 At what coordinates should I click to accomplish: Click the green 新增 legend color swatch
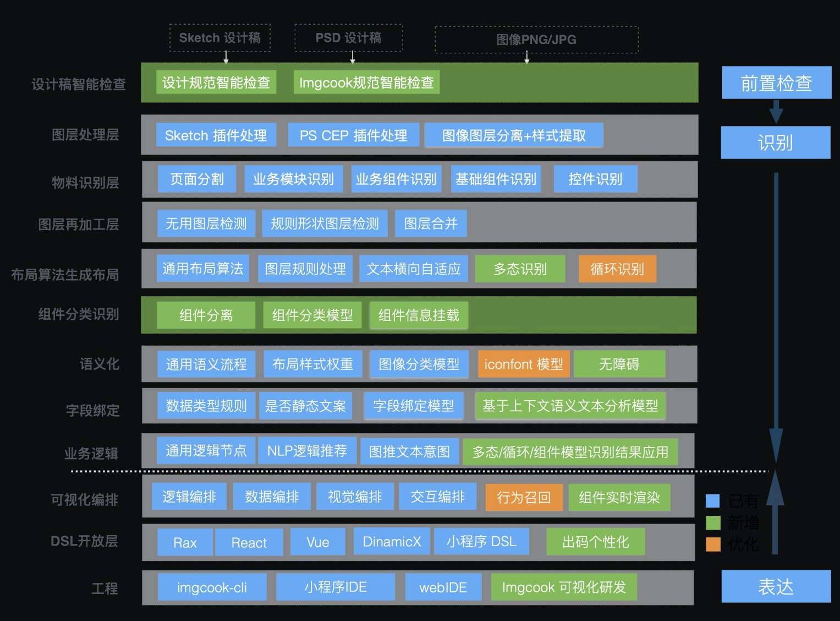coord(712,522)
